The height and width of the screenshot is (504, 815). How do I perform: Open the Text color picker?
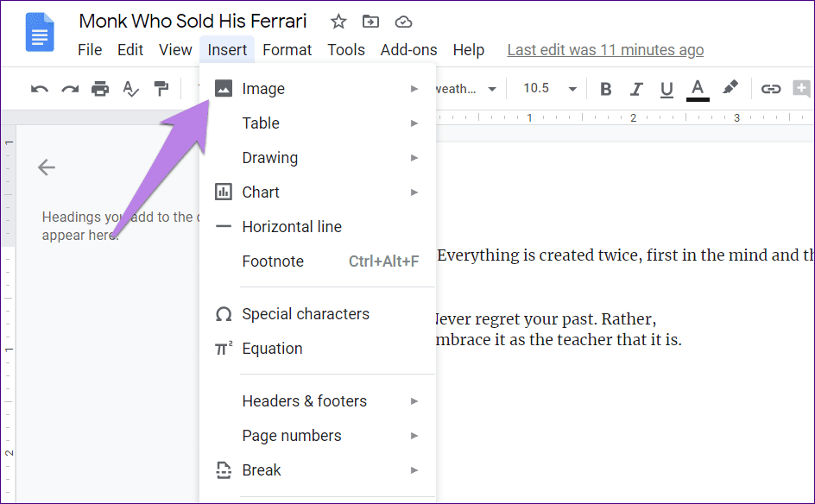[697, 88]
